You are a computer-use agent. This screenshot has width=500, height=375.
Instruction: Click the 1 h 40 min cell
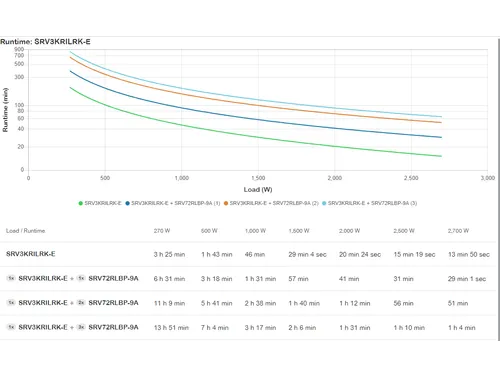coord(304,303)
